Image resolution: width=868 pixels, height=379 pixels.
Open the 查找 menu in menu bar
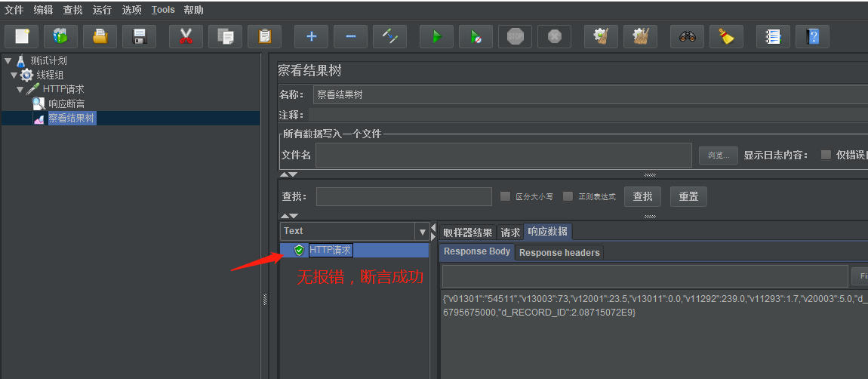click(x=72, y=10)
